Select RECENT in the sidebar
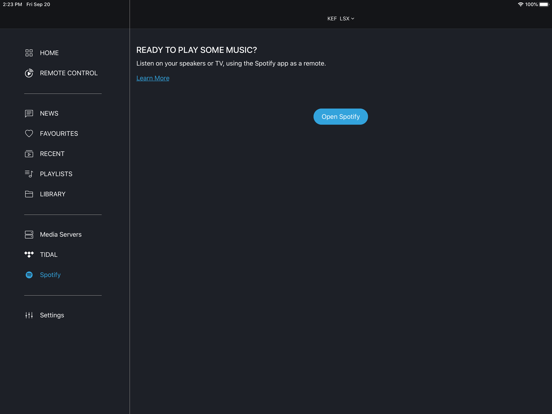Screen dimensions: 552x414 click(x=52, y=154)
